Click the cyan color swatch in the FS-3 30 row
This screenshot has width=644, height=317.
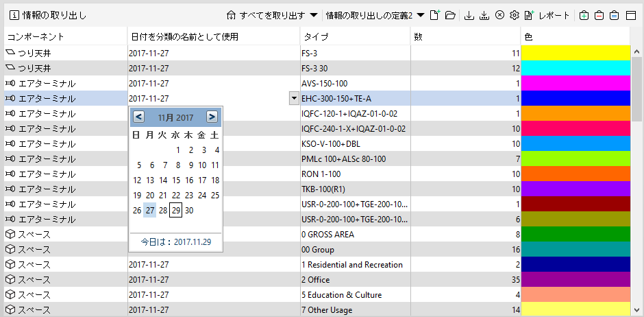pyautogui.click(x=575, y=68)
